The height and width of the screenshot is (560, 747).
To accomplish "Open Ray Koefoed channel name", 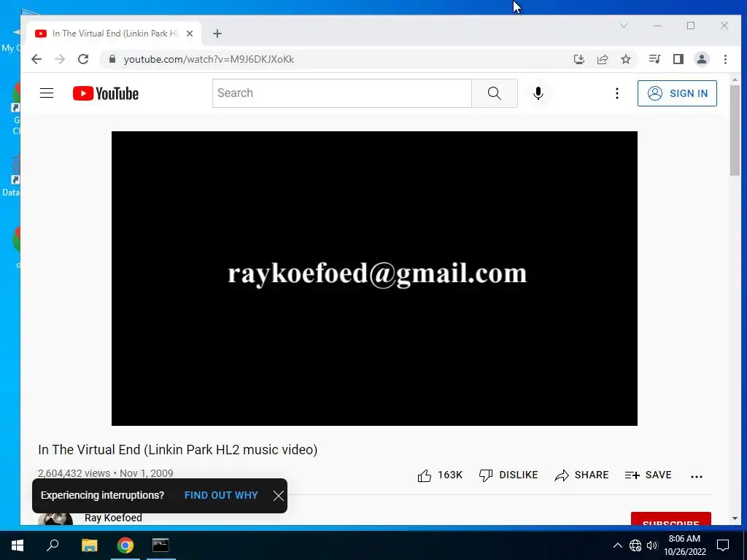I will coord(113,518).
